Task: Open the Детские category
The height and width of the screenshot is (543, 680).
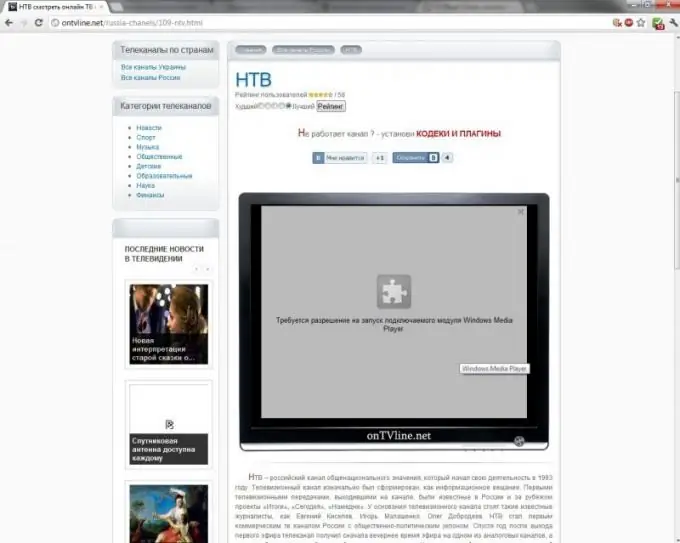Action: click(148, 166)
